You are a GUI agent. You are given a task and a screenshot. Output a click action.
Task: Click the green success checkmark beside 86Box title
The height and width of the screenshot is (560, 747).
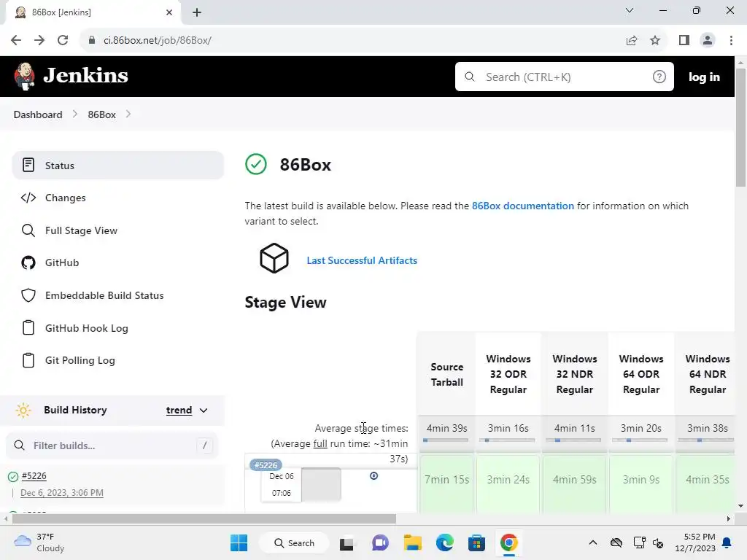256,164
